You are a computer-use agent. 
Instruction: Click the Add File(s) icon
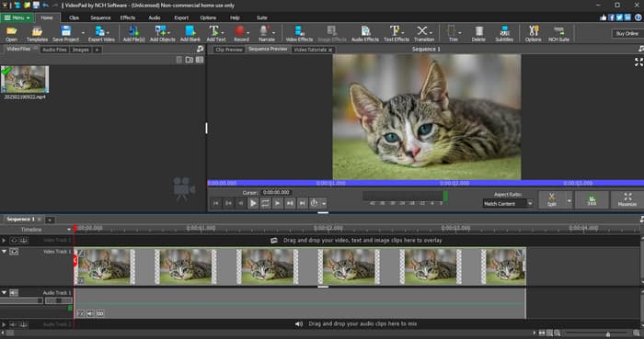[134, 33]
